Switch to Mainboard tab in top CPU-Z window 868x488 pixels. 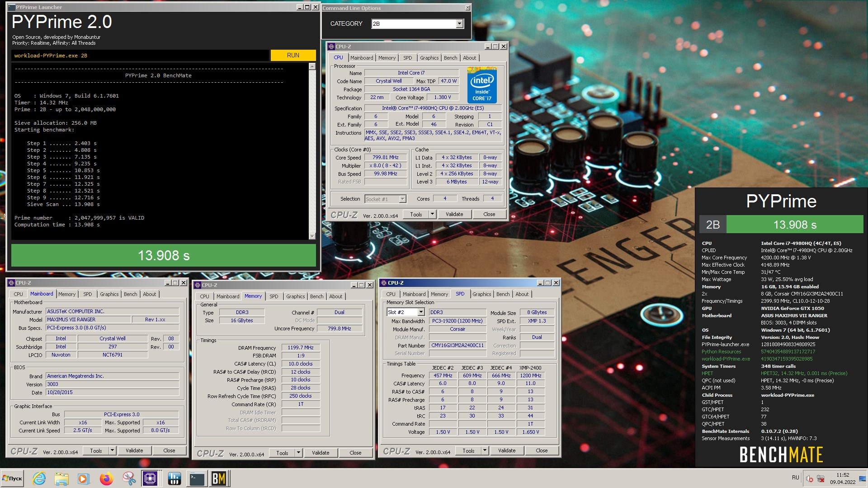click(362, 58)
